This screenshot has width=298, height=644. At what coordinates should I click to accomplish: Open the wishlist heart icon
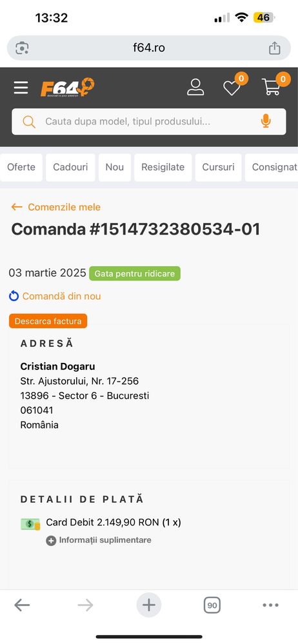[232, 88]
